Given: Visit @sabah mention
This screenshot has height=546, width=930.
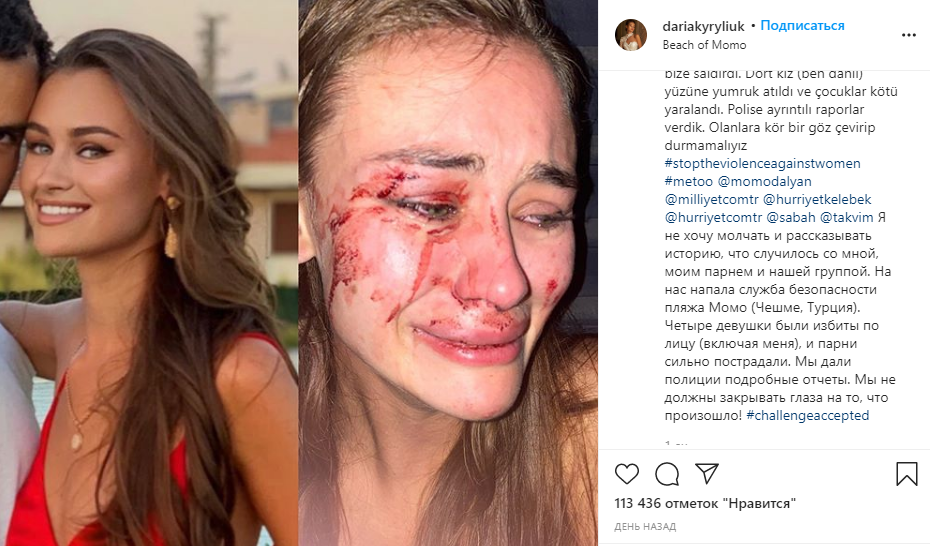Looking at the screenshot, I should [x=791, y=218].
